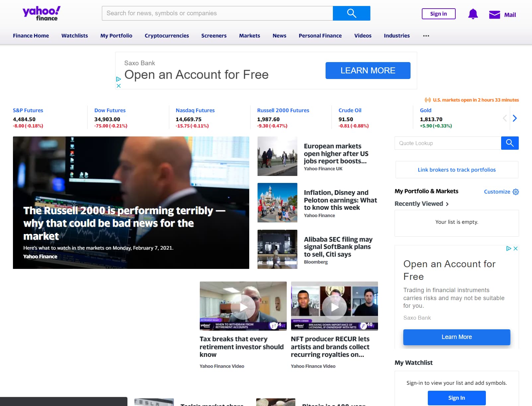Open S&P Futures quote
The width and height of the screenshot is (532, 406).
coord(28,110)
